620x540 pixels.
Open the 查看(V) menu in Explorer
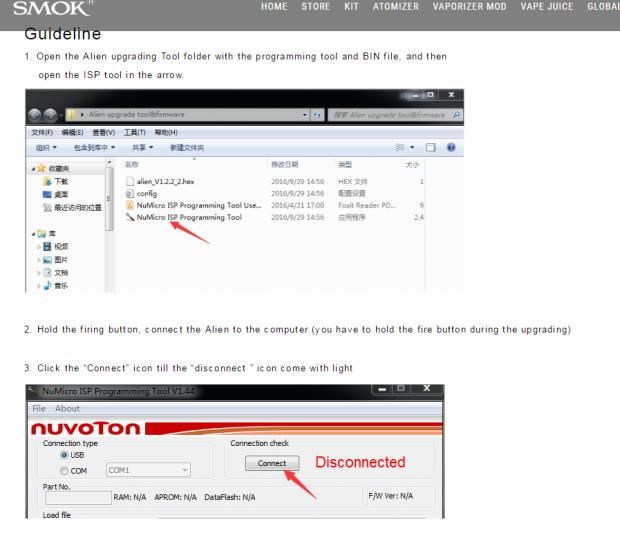[104, 132]
